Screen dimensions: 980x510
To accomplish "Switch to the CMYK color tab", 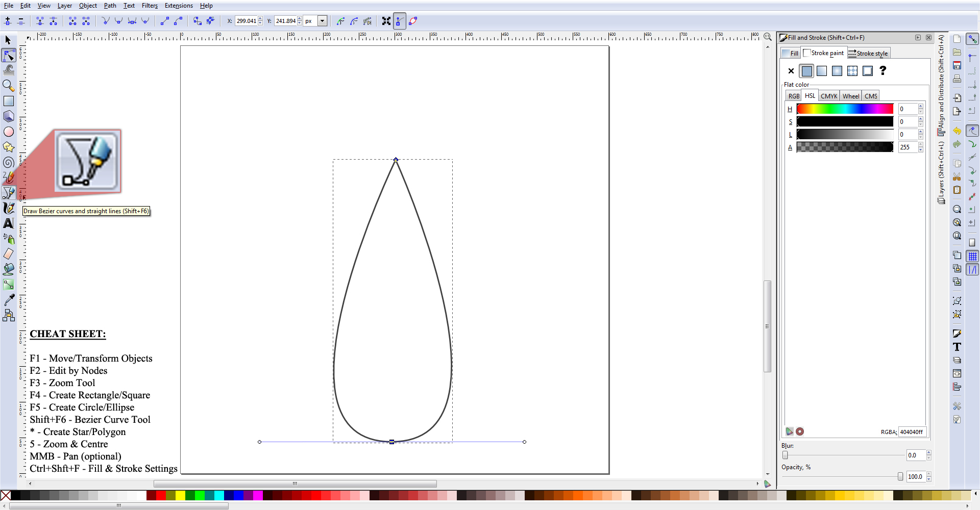I will [x=829, y=96].
